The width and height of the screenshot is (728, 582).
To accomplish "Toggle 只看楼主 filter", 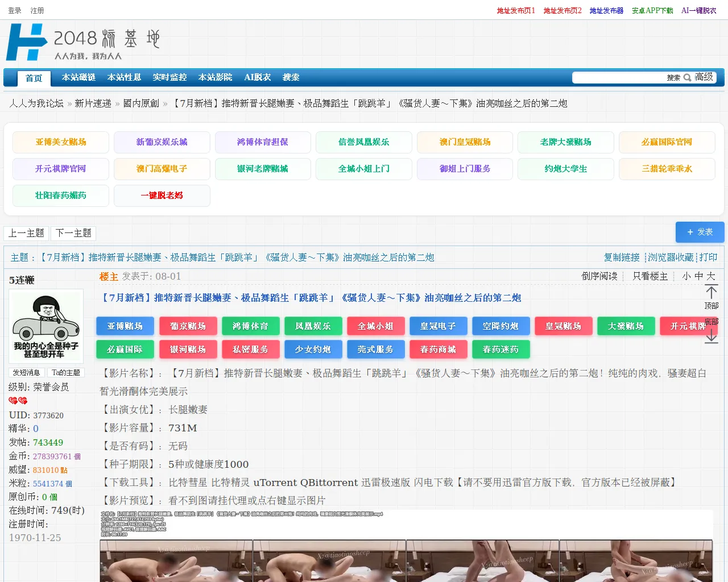I will pyautogui.click(x=650, y=276).
